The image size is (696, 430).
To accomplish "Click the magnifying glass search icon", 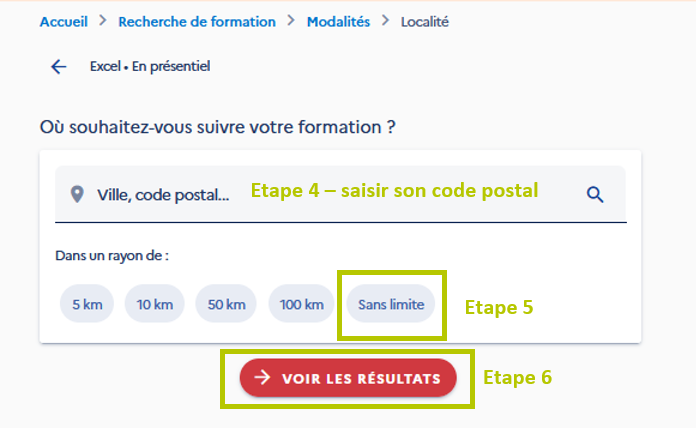I will [595, 194].
